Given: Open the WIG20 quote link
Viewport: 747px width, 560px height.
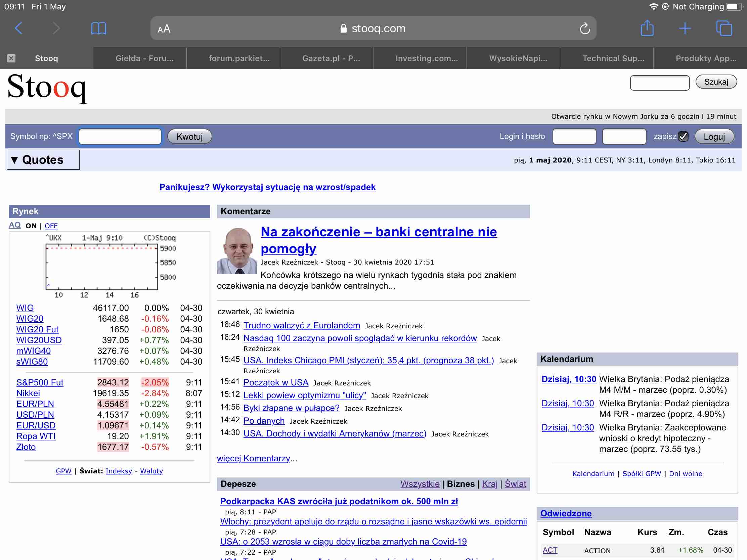Looking at the screenshot, I should (30, 318).
